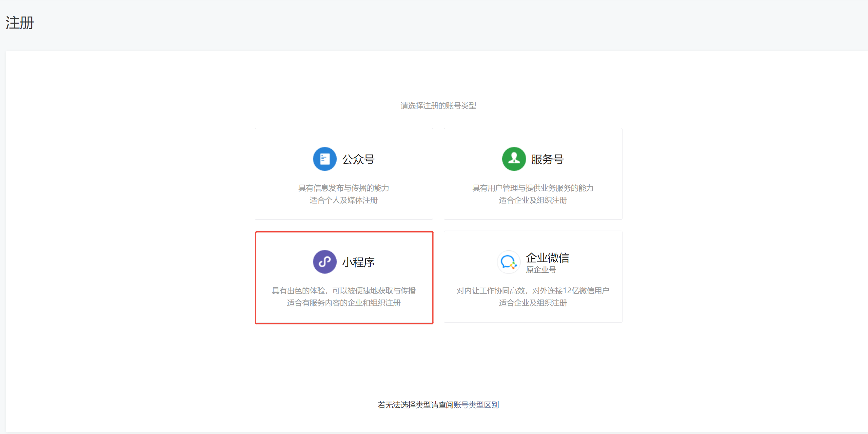Click 具有用户管理与提供业务服务的能力 description
This screenshot has width=868, height=434.
click(x=532, y=188)
